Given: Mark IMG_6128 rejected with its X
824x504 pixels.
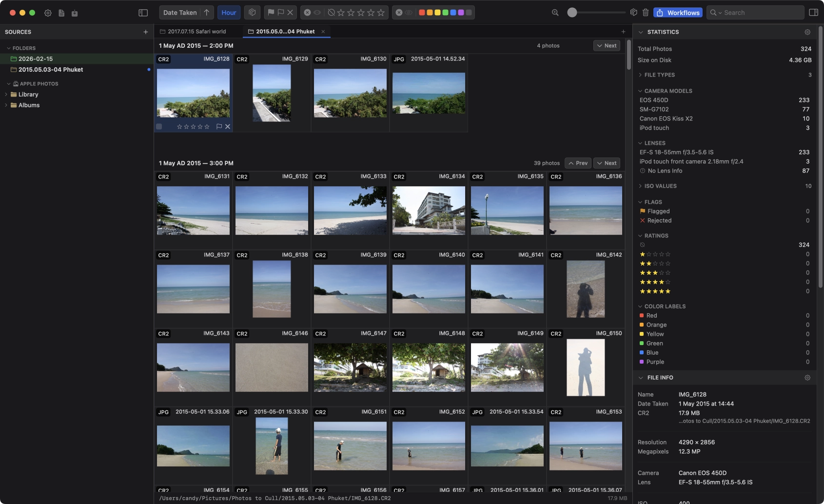Looking at the screenshot, I should [228, 127].
